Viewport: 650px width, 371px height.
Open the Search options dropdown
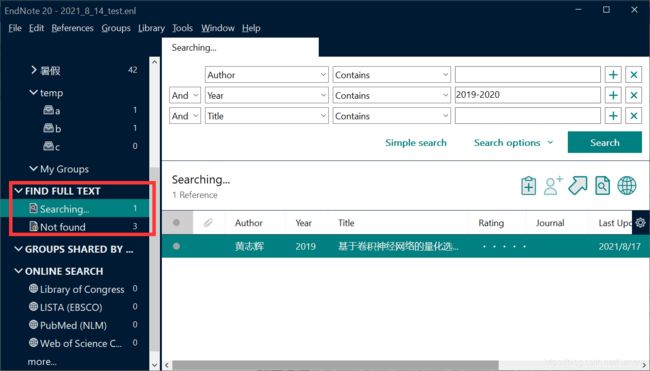click(x=514, y=143)
